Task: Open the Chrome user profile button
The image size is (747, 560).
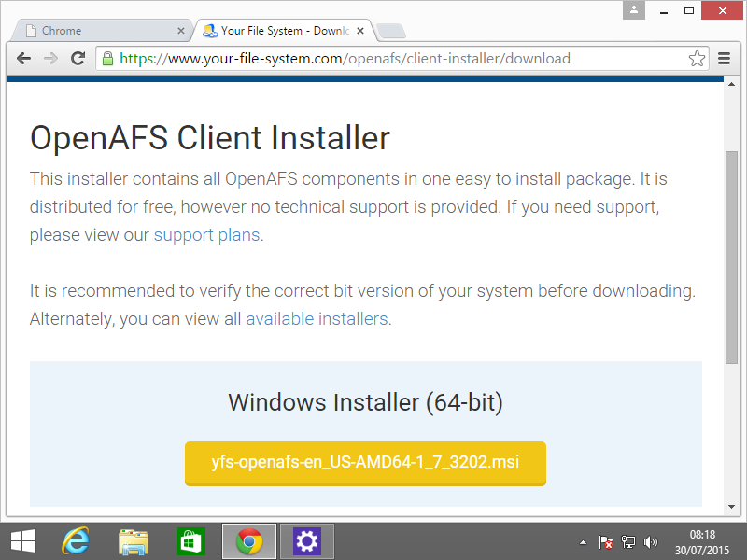Action: 634,10
